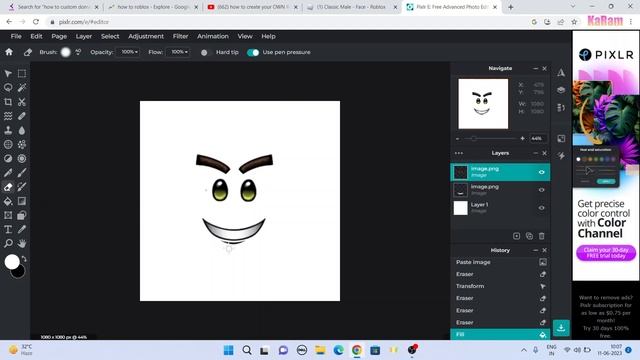The width and height of the screenshot is (640, 360).
Task: Select the Hand pan tool
Action: 22,244
